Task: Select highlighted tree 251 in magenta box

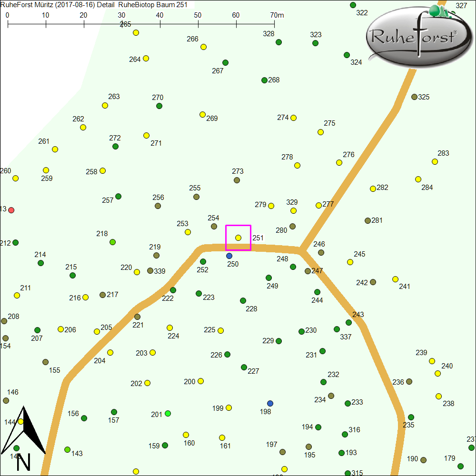Action: pos(238,238)
